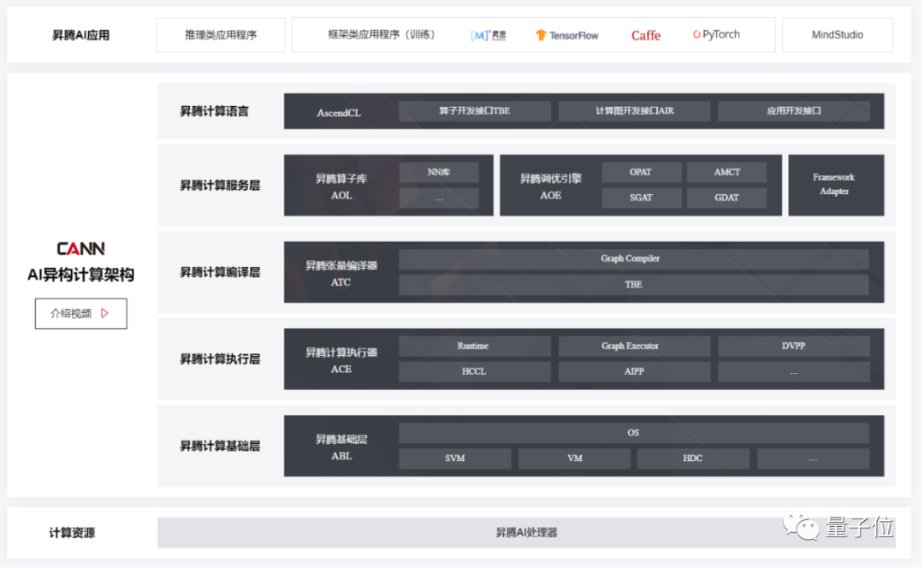Select the 计算图开发接口AIR block
This screenshot has width=924, height=568.
tap(635, 110)
